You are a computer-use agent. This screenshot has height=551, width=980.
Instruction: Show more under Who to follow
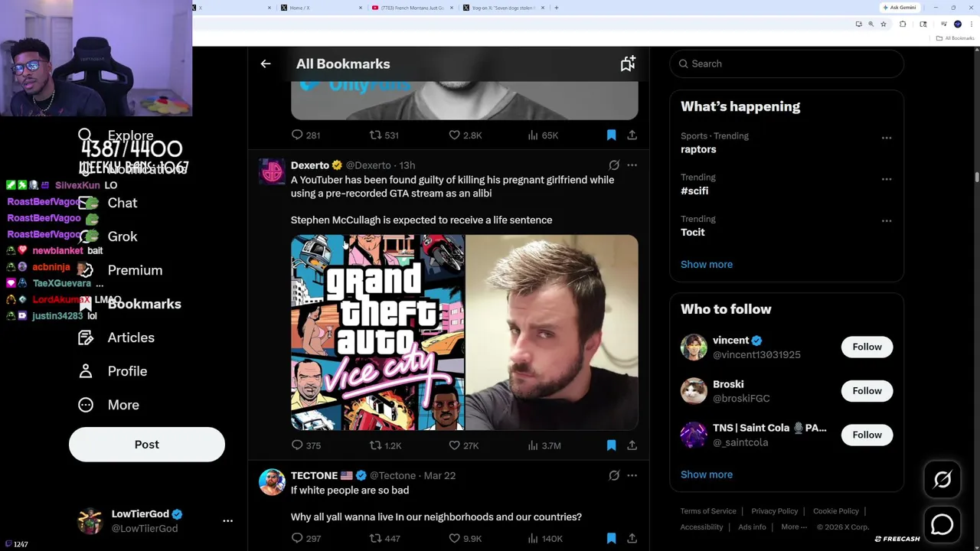(707, 474)
